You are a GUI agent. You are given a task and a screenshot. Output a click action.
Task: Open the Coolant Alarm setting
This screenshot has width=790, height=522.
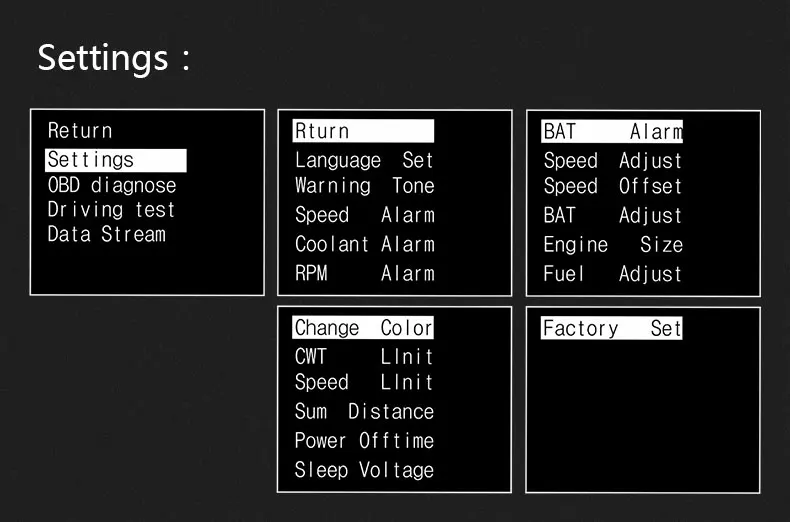tap(364, 244)
